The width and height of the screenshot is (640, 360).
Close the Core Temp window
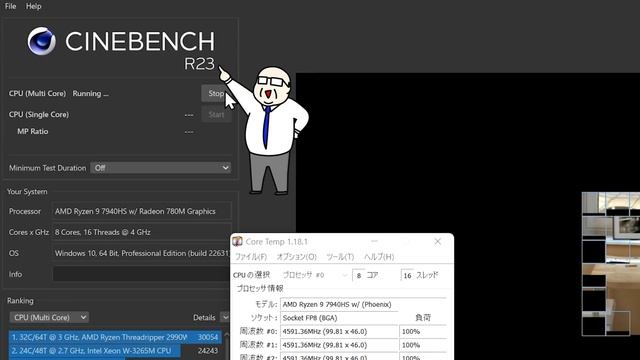(438, 241)
